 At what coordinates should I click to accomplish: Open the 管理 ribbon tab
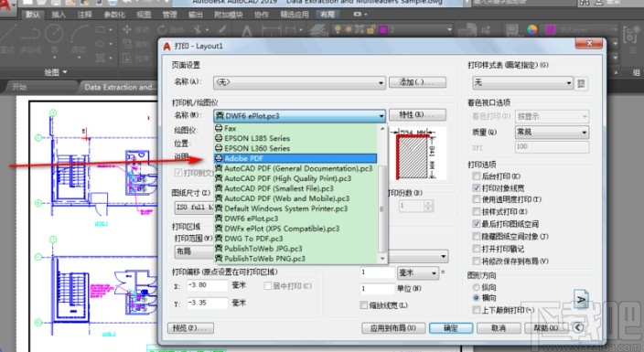click(169, 16)
